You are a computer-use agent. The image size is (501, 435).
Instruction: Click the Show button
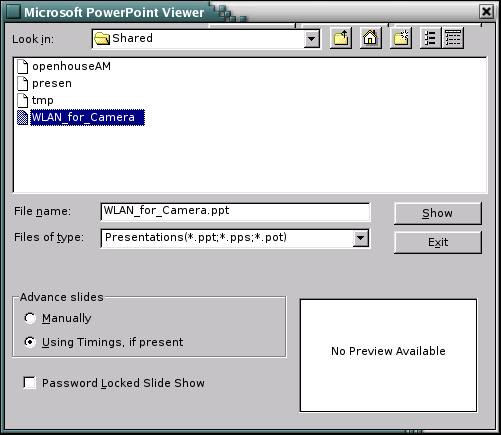[438, 213]
